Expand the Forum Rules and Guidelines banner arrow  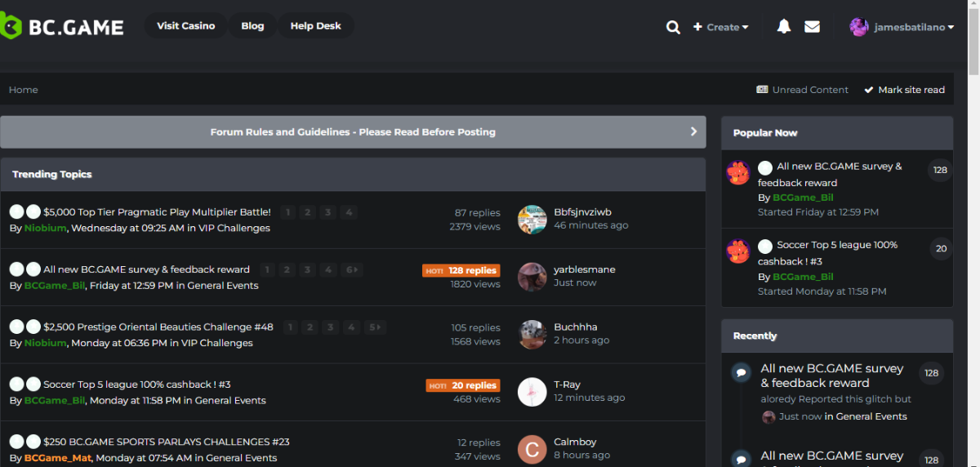click(x=693, y=131)
